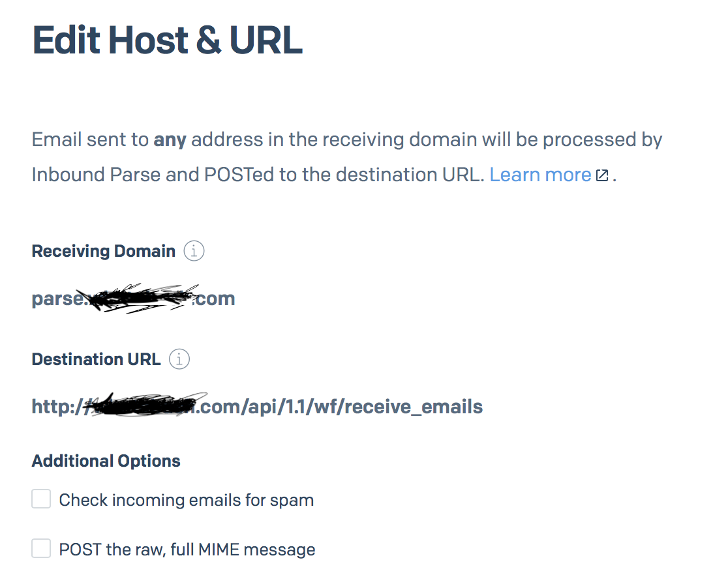Screen dimensions: 728x588
Task: Click the 'Receiving Domain' field label
Action: (103, 251)
